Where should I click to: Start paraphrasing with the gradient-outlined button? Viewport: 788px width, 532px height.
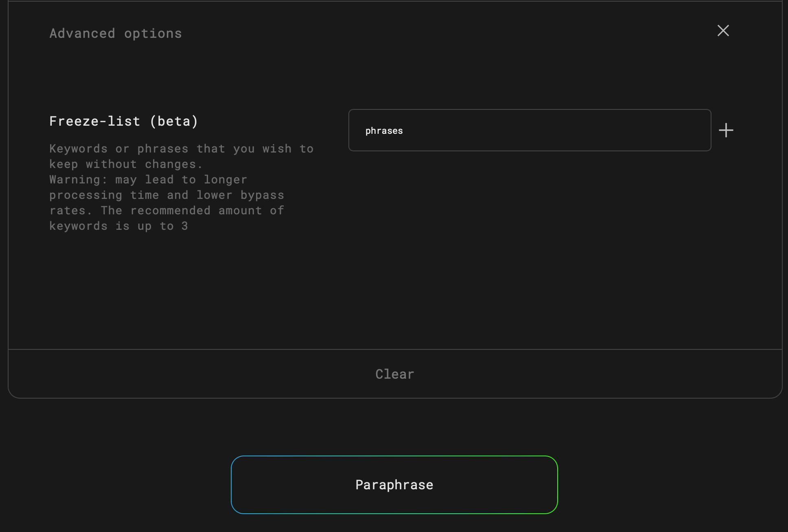coord(394,485)
